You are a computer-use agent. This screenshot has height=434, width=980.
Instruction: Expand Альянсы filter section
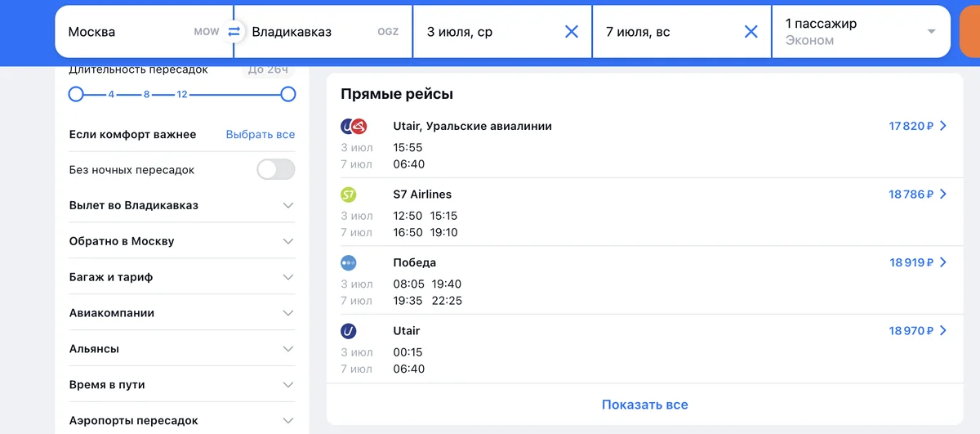point(182,349)
